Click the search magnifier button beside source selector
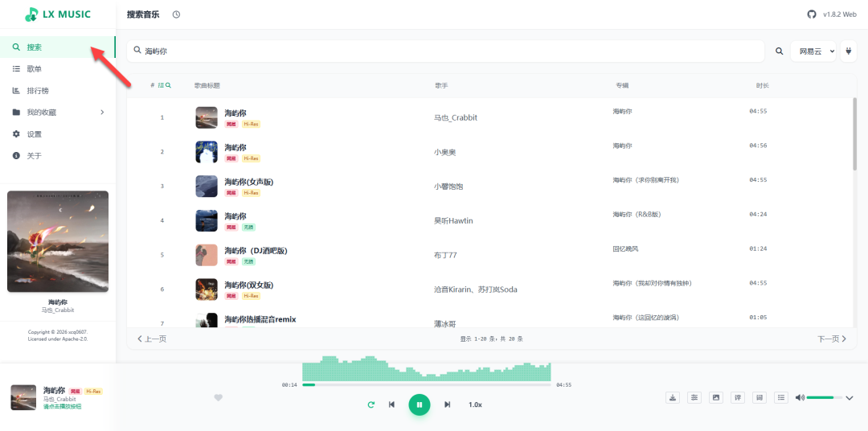The width and height of the screenshot is (868, 431). click(779, 51)
